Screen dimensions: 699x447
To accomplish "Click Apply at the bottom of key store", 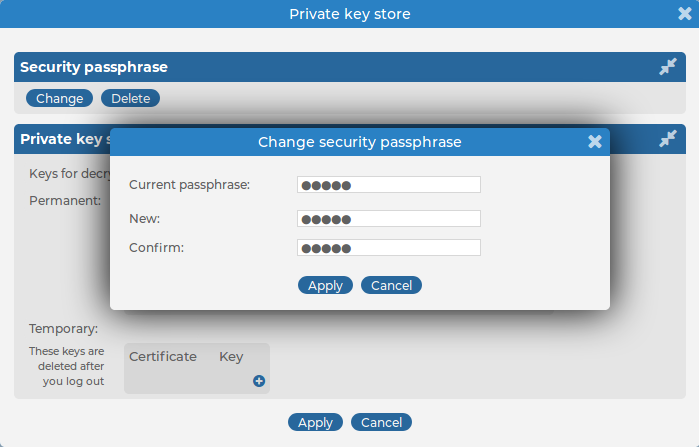I will [315, 423].
